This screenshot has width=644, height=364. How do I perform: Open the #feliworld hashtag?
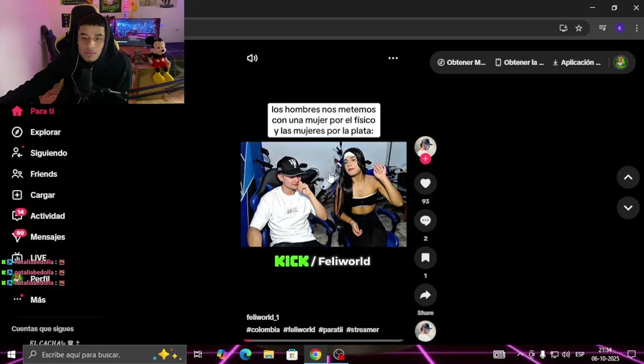(299, 330)
